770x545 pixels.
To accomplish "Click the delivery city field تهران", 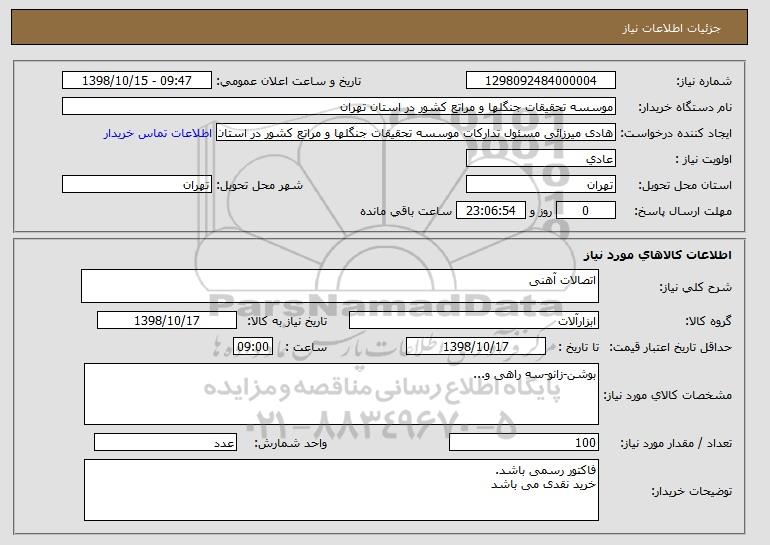I will click(137, 185).
